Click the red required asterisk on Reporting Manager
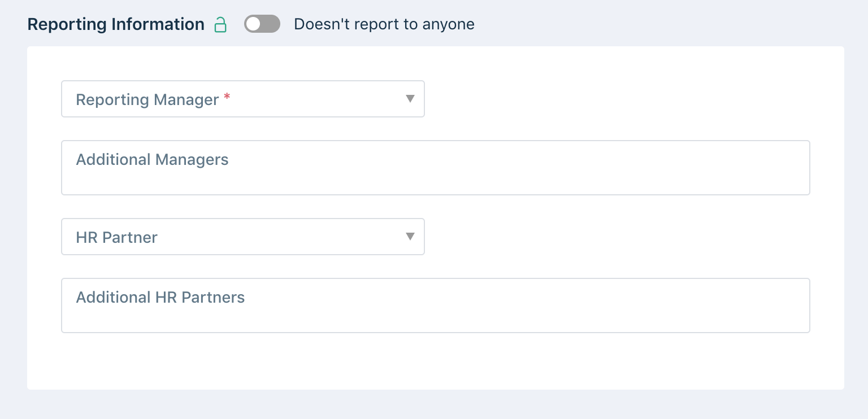 point(227,97)
